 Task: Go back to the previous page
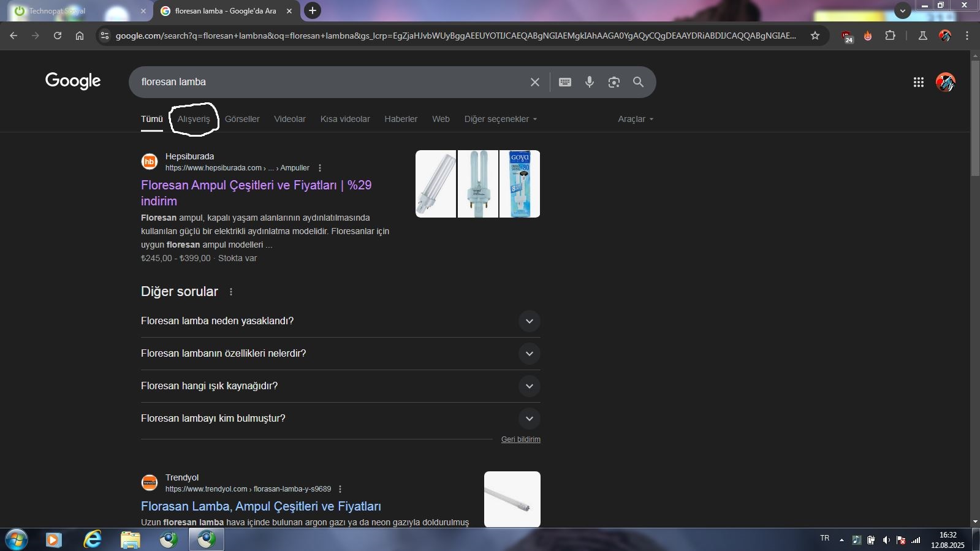(x=13, y=36)
